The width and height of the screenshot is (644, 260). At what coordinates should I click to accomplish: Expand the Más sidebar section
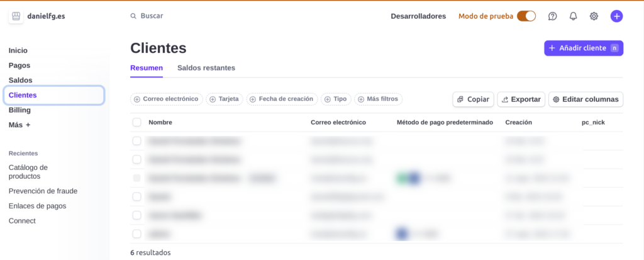(x=19, y=125)
